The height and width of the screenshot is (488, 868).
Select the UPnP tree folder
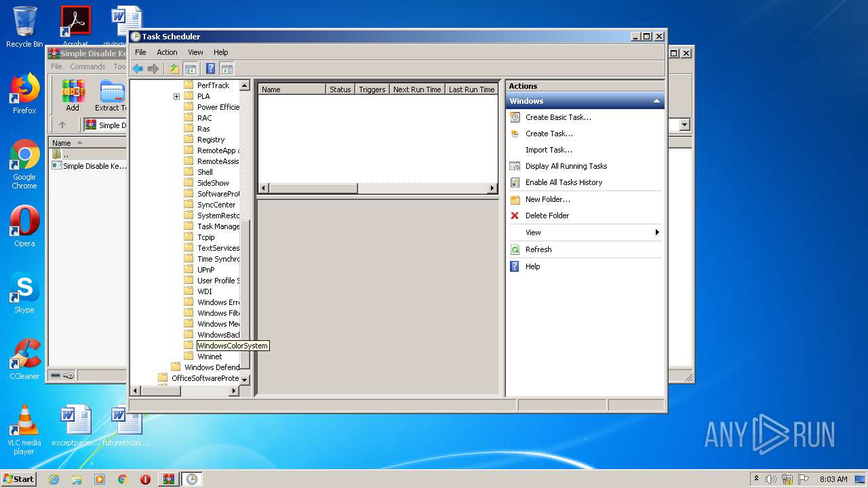pyautogui.click(x=205, y=270)
